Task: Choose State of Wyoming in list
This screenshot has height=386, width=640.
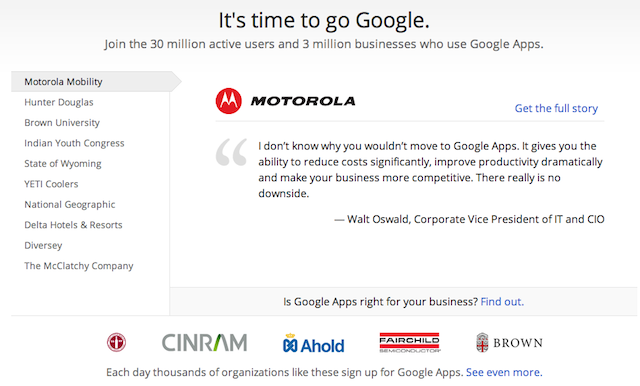Action: click(x=63, y=163)
